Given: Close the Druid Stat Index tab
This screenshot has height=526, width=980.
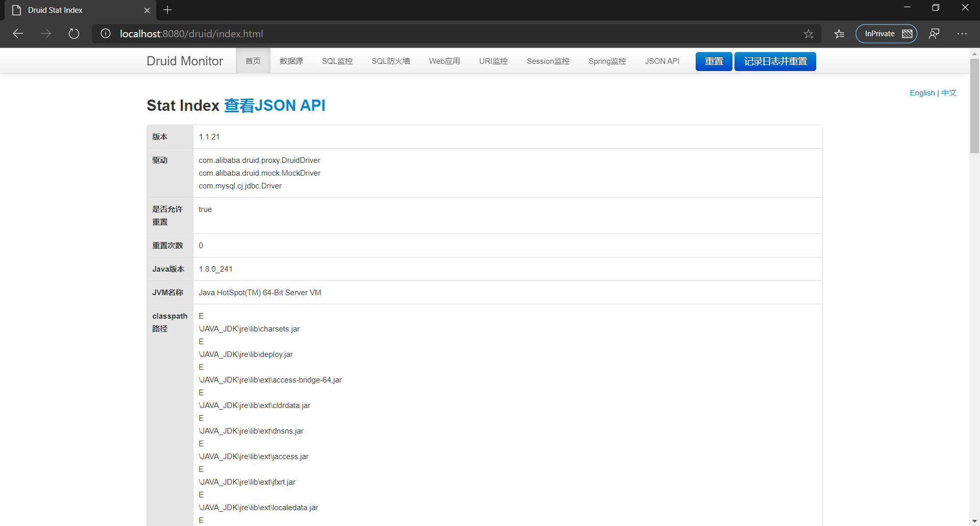Looking at the screenshot, I should [147, 10].
